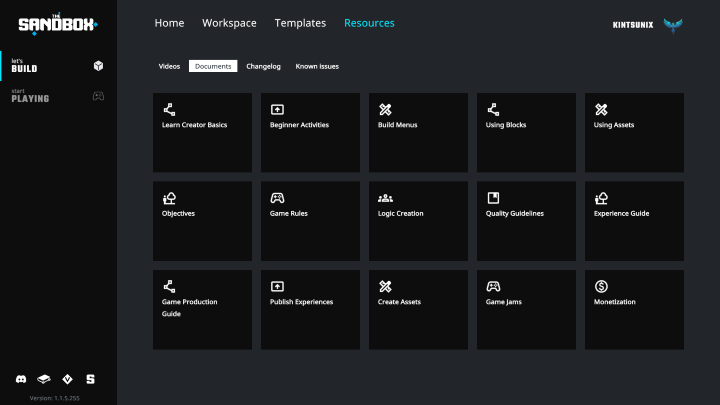
Task: Click the Monetization dollar icon
Action: click(x=601, y=287)
